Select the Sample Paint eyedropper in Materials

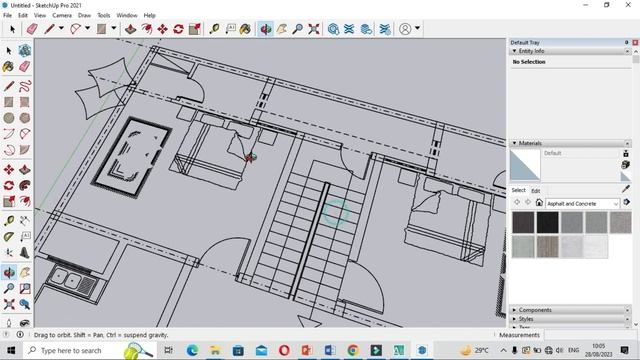[626, 189]
